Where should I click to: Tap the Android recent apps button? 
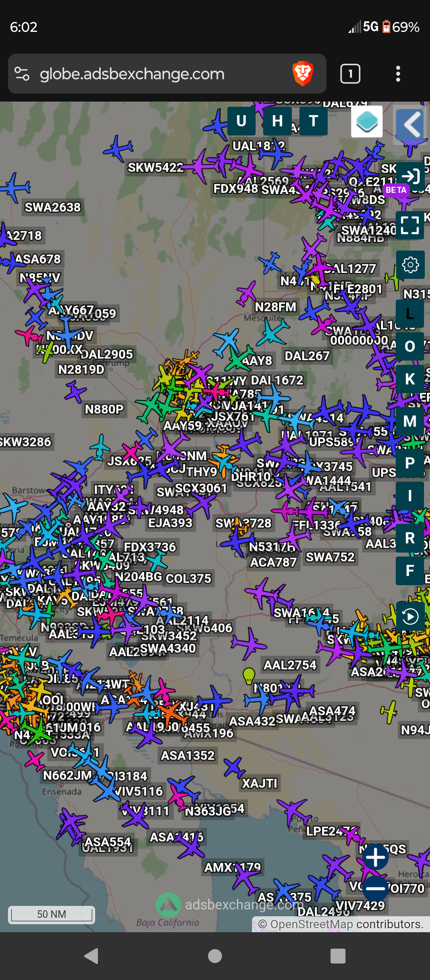[x=338, y=956]
